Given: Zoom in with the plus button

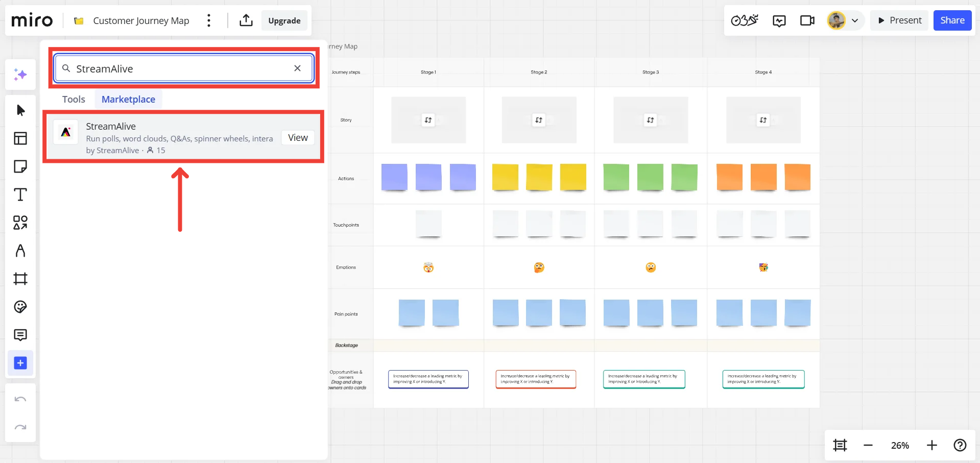Looking at the screenshot, I should (x=932, y=445).
